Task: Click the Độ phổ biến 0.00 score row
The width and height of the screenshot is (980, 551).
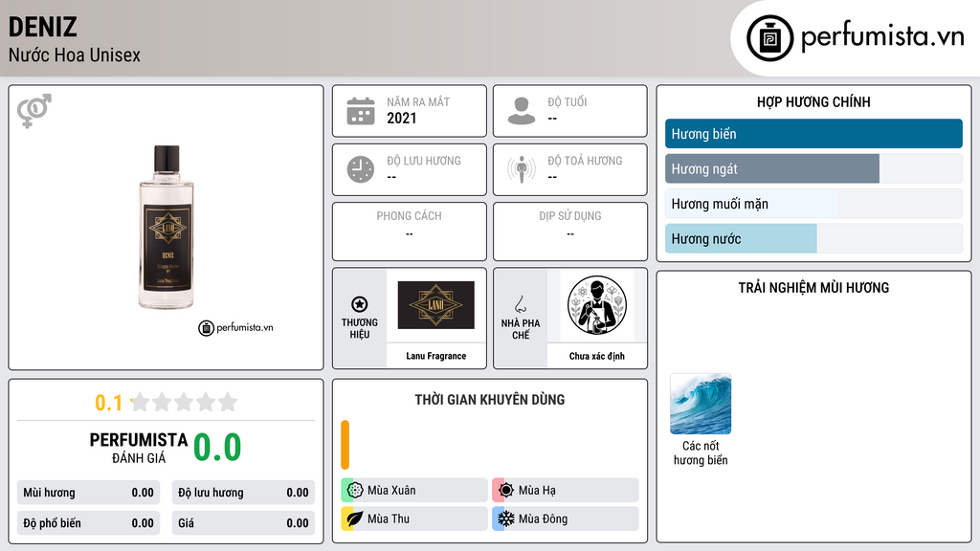Action: [89, 523]
